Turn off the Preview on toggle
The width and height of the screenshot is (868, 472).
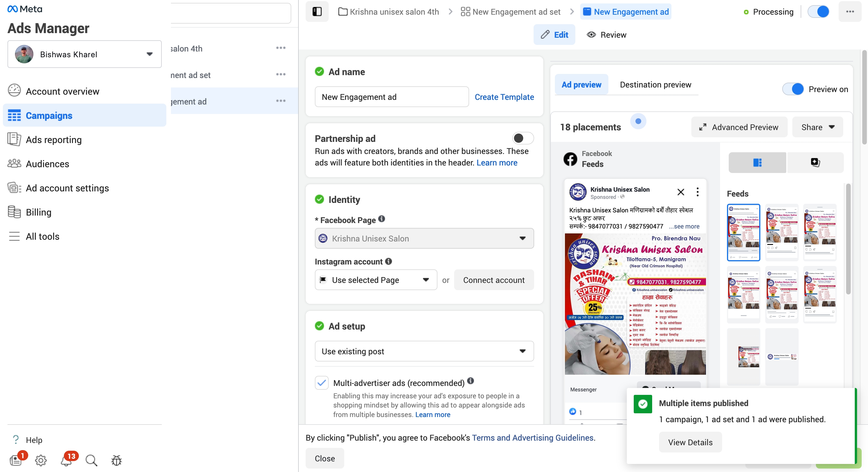(793, 89)
